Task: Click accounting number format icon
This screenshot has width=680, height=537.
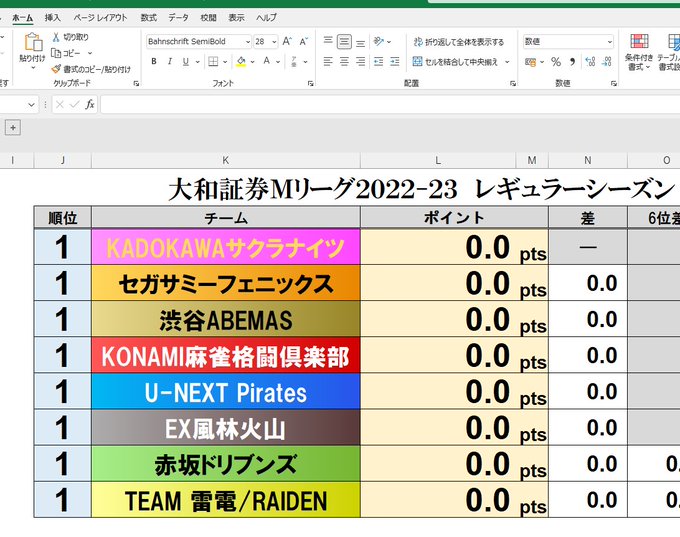Action: coord(530,62)
